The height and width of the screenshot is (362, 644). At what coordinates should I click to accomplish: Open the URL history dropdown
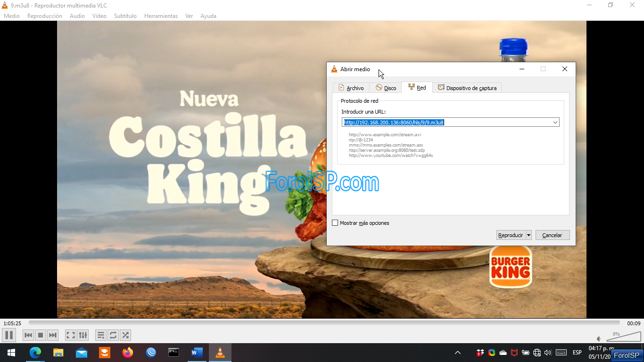coord(555,122)
